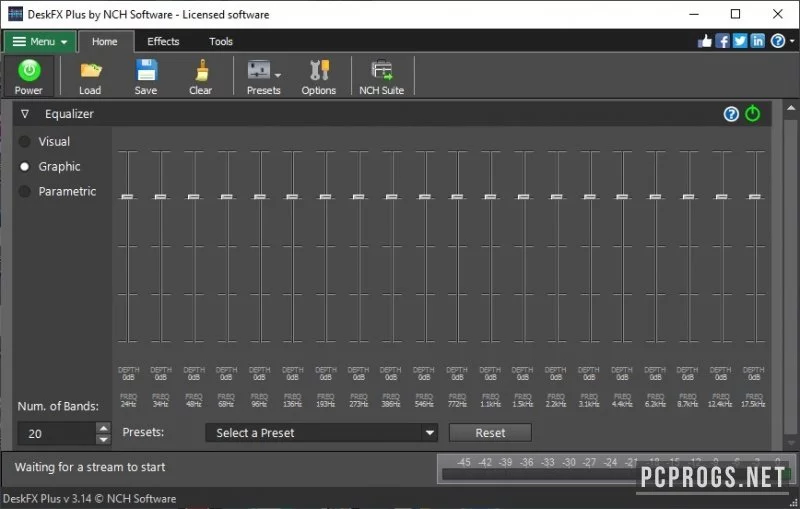Decrease the number of bands stepper
The height and width of the screenshot is (509, 800).
click(104, 439)
